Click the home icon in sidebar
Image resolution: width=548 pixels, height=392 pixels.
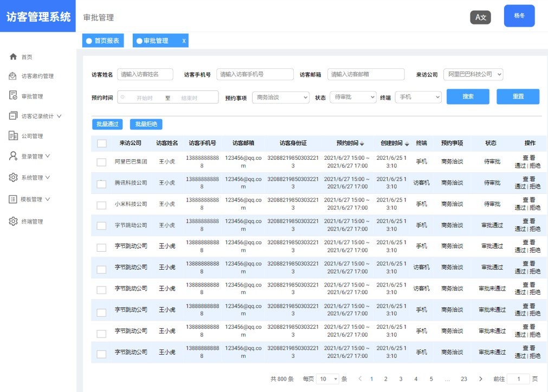[x=14, y=57]
